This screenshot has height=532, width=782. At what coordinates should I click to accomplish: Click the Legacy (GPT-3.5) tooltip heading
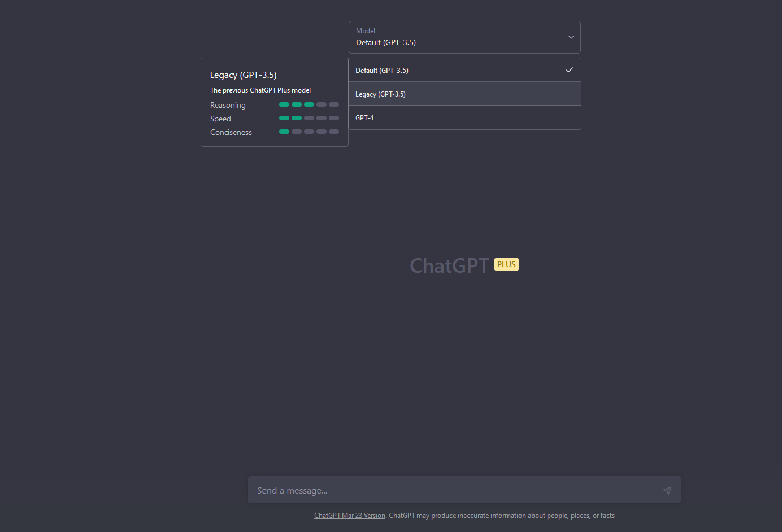[244, 75]
